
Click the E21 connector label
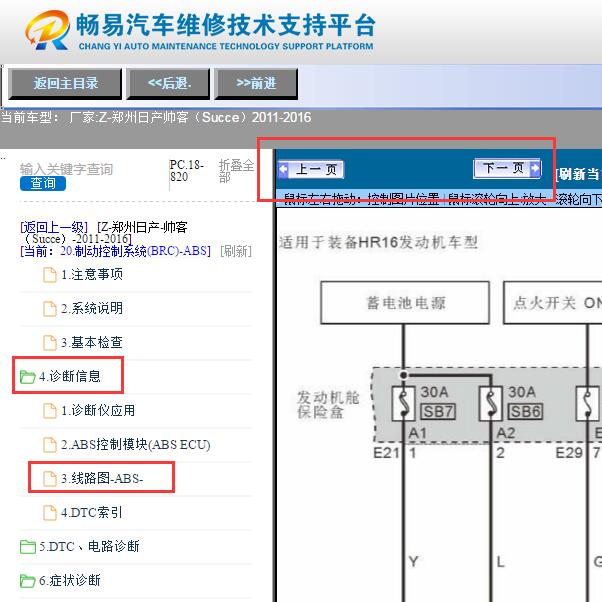[386, 453]
